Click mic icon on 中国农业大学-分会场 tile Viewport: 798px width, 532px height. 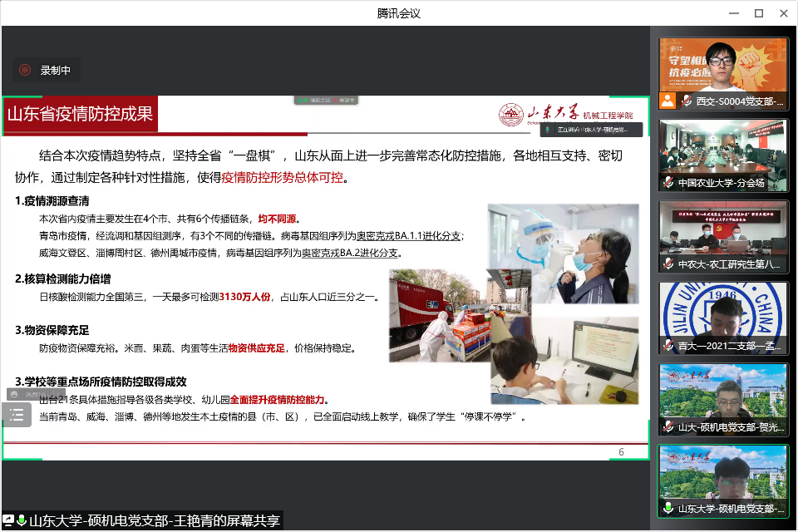[667, 183]
